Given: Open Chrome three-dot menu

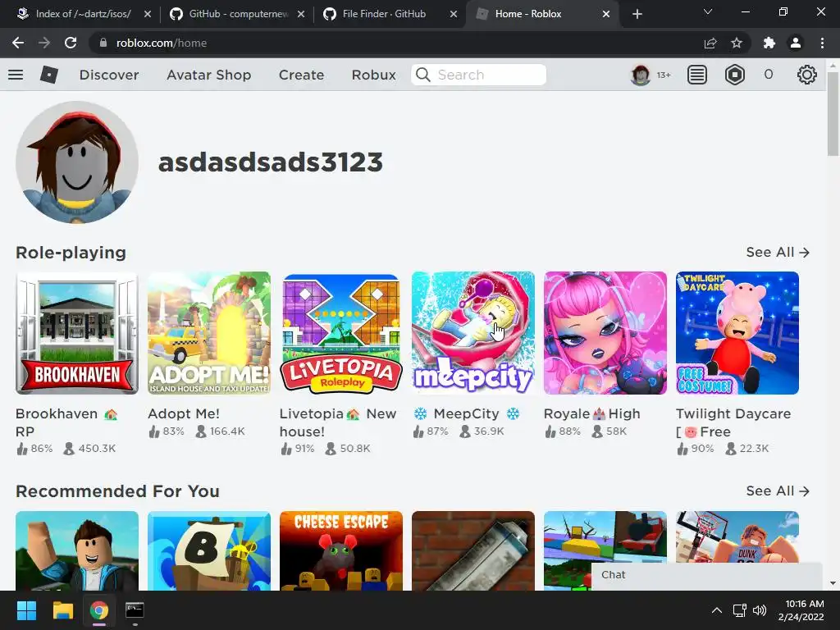Looking at the screenshot, I should 822,43.
